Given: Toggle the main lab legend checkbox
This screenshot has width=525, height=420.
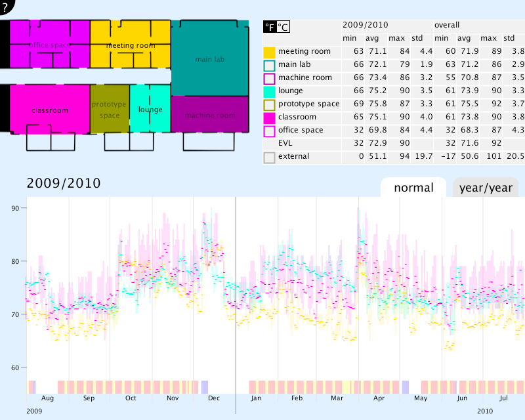Looking at the screenshot, I should tap(269, 66).
